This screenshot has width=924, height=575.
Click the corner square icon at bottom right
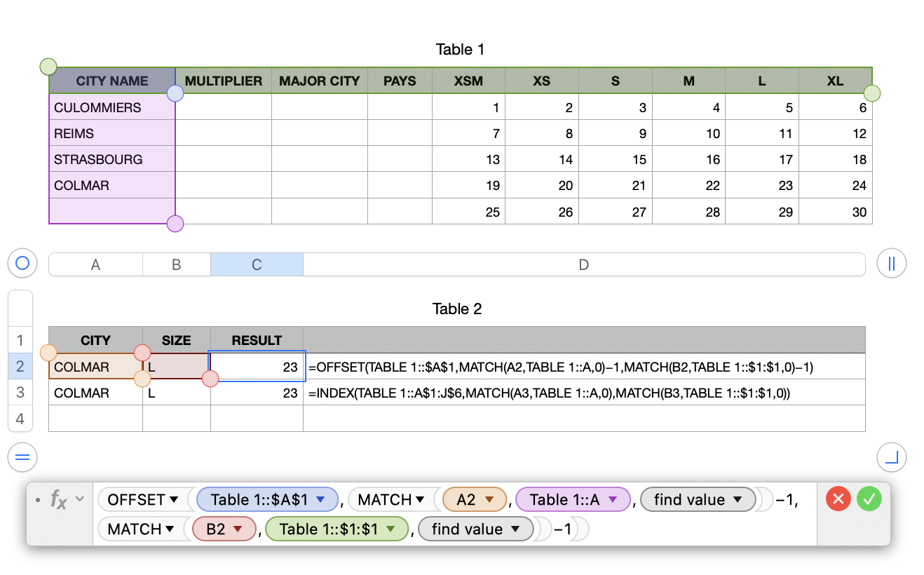tap(891, 457)
